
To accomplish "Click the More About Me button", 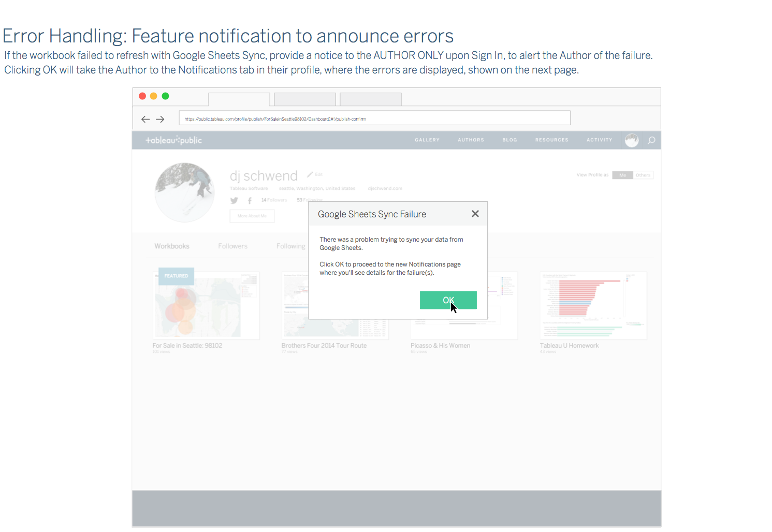I will [x=252, y=216].
